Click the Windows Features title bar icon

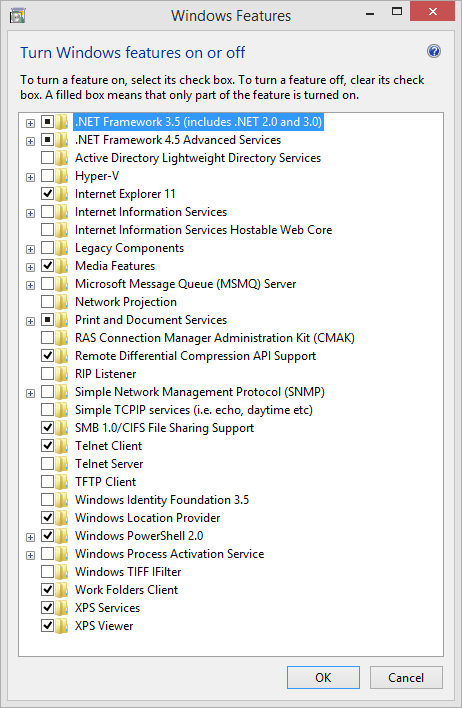[17, 15]
